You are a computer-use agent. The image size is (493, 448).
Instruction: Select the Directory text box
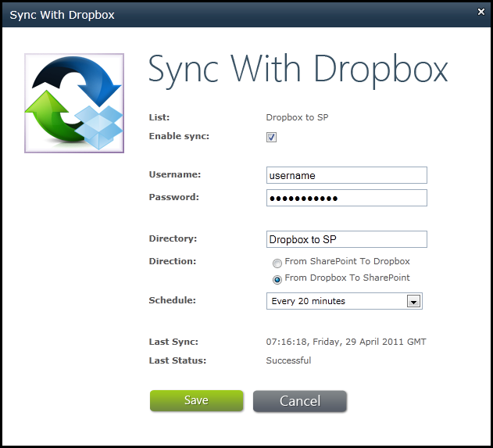tap(346, 239)
